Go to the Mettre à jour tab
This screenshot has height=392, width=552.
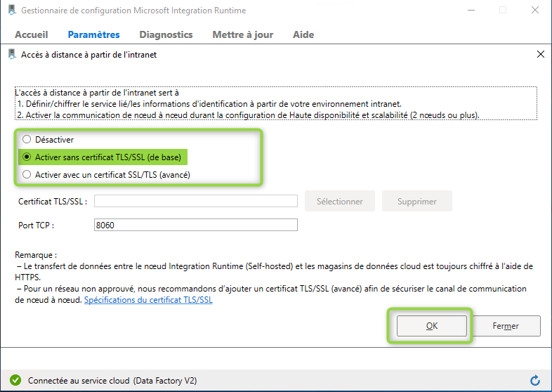[x=242, y=34]
